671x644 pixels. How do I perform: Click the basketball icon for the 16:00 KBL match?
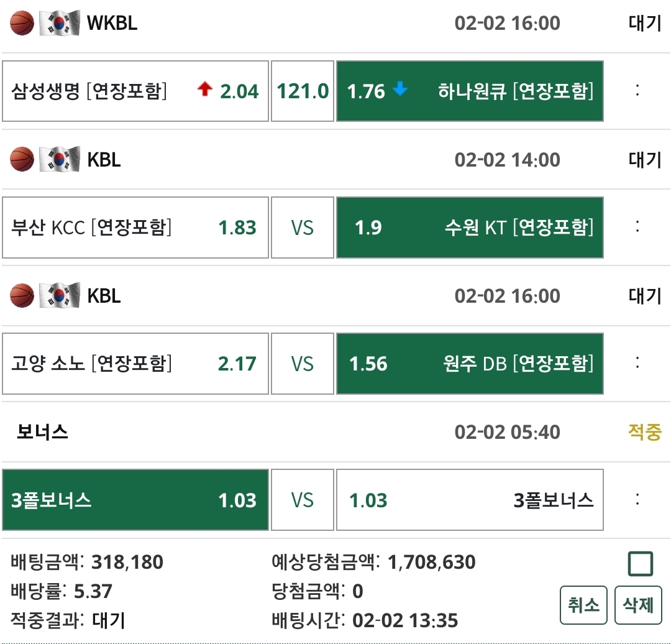pos(22,296)
